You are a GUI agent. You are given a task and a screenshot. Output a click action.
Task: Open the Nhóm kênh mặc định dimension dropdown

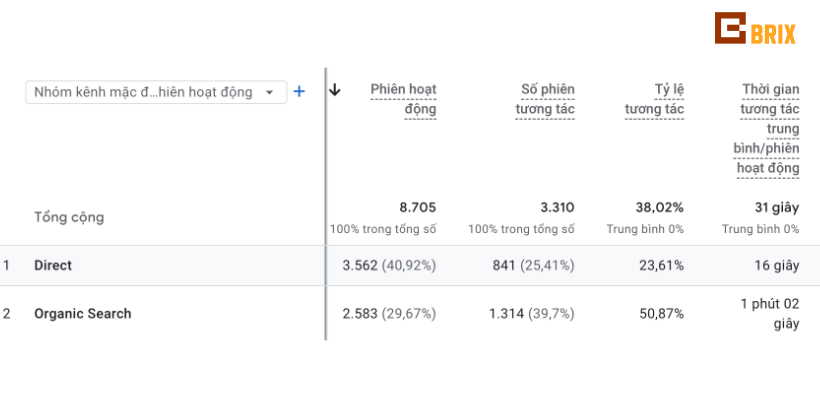[156, 92]
